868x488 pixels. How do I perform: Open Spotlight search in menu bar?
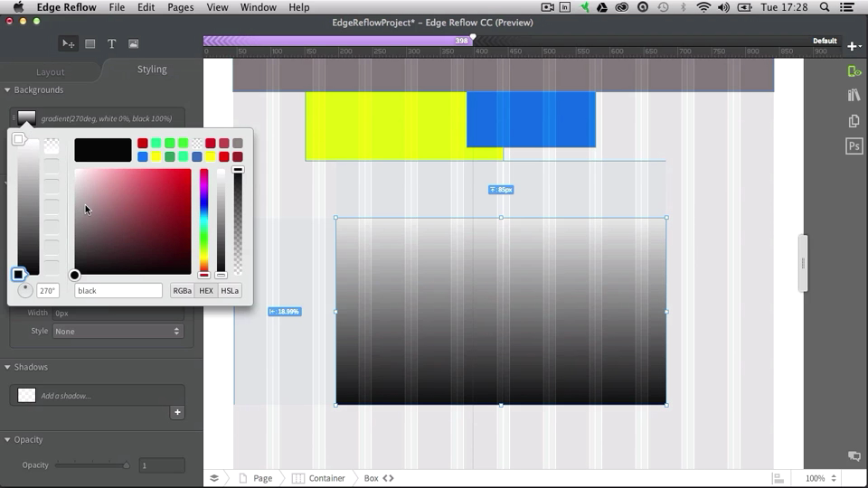(825, 7)
